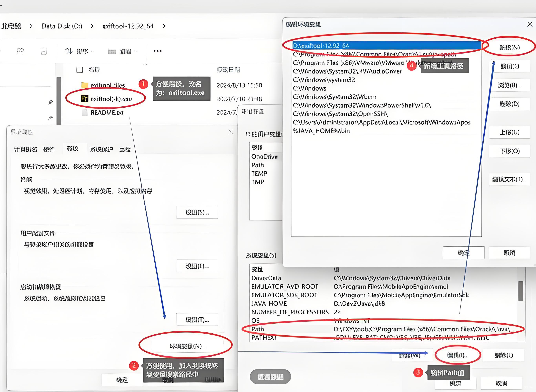The width and height of the screenshot is (536, 392).
Task: Open the three-dots more options menu
Action: (x=158, y=51)
